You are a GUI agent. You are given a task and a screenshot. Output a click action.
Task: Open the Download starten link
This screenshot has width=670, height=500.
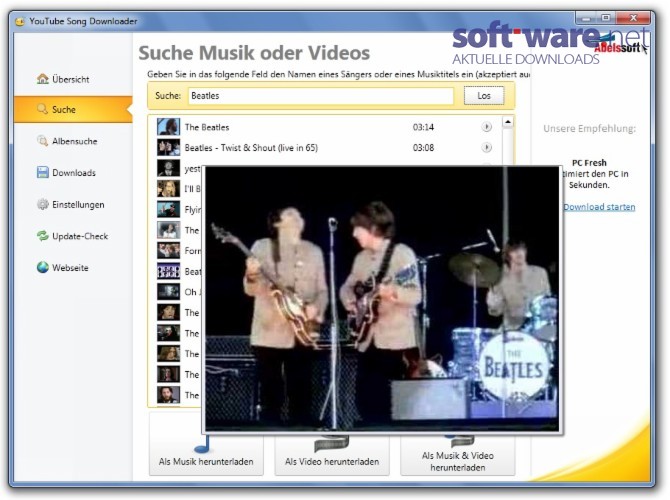coord(599,207)
